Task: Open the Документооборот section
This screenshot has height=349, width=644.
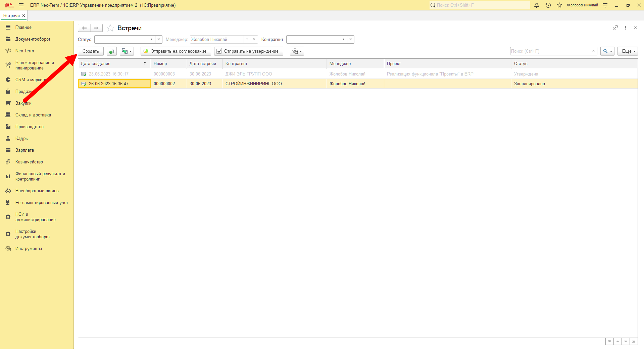Action: coord(33,39)
